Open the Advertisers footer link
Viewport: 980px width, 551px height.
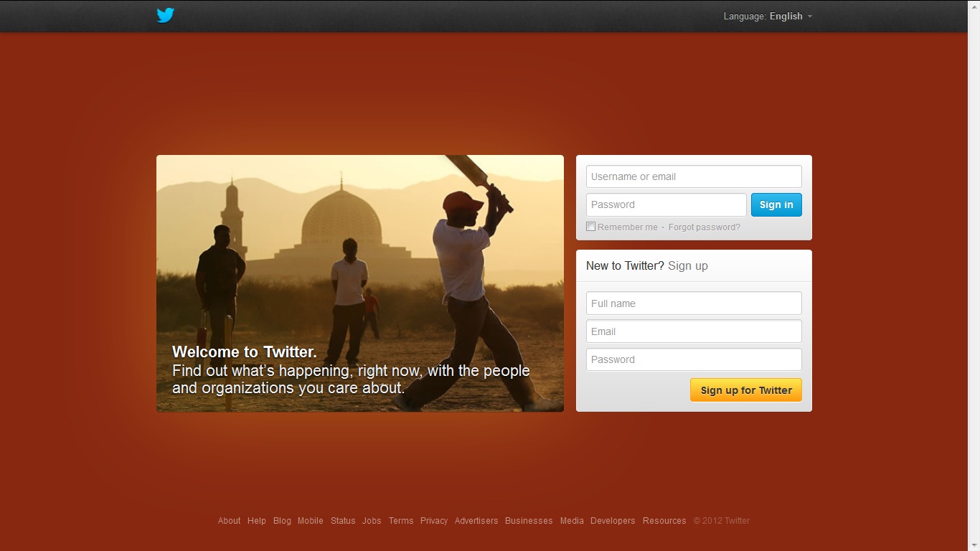coord(476,521)
